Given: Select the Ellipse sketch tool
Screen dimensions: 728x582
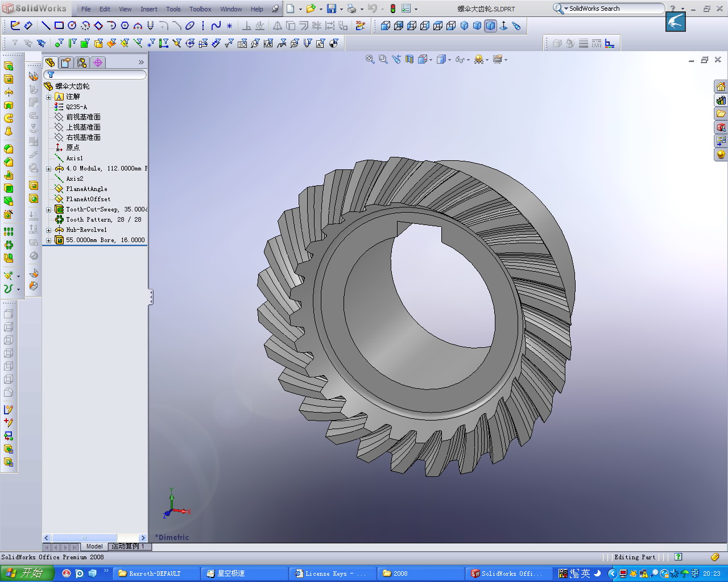Looking at the screenshot, I should pyautogui.click(x=189, y=25).
